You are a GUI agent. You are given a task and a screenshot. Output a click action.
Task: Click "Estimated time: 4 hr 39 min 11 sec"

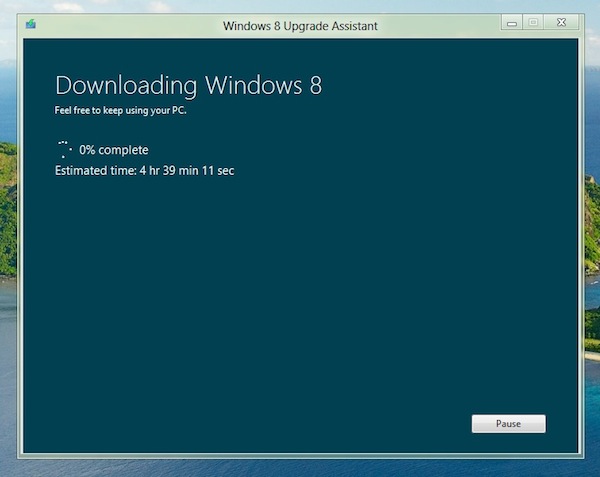[144, 171]
